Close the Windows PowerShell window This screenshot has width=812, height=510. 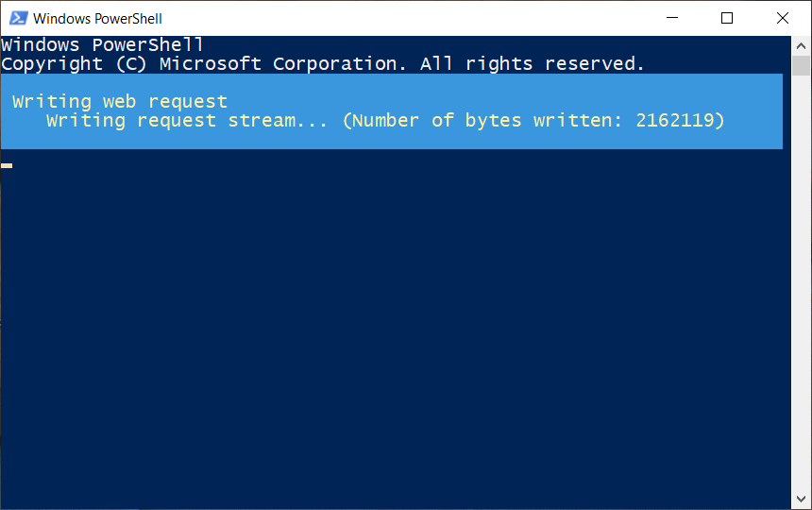click(782, 18)
